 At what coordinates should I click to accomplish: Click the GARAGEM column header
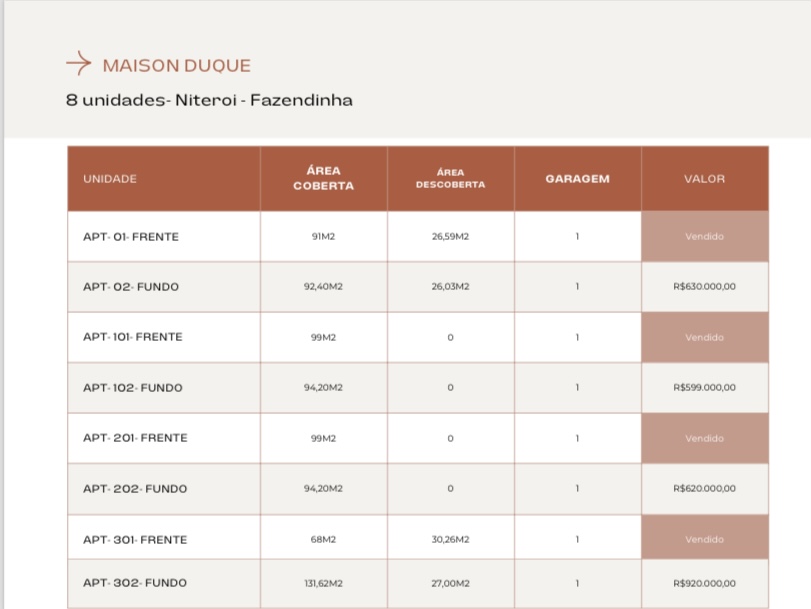578,179
